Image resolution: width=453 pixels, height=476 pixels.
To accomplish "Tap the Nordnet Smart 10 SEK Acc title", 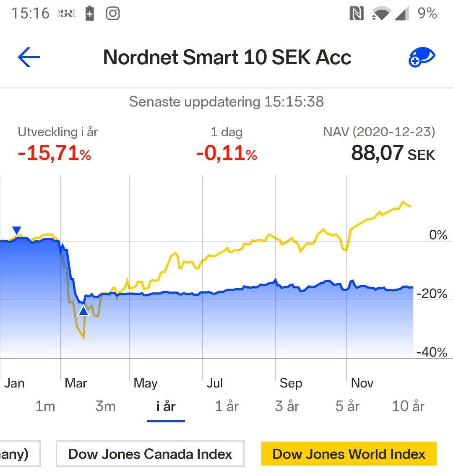I will point(227,57).
